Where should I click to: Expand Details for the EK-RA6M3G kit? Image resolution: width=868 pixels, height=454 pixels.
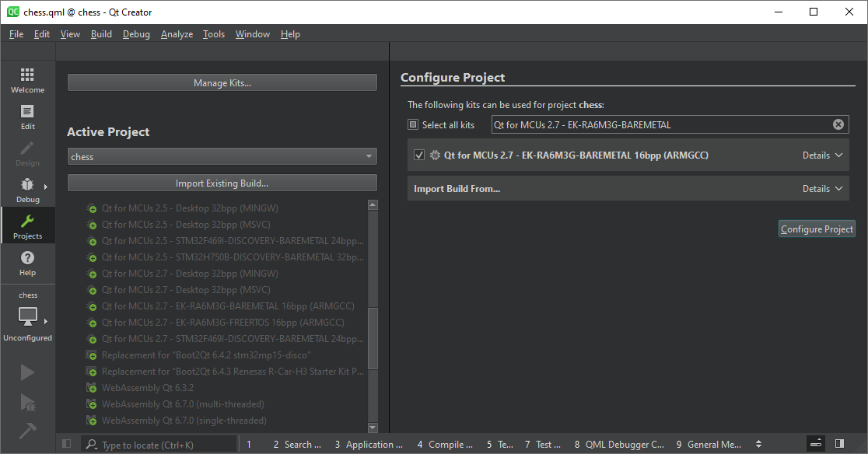(x=822, y=155)
